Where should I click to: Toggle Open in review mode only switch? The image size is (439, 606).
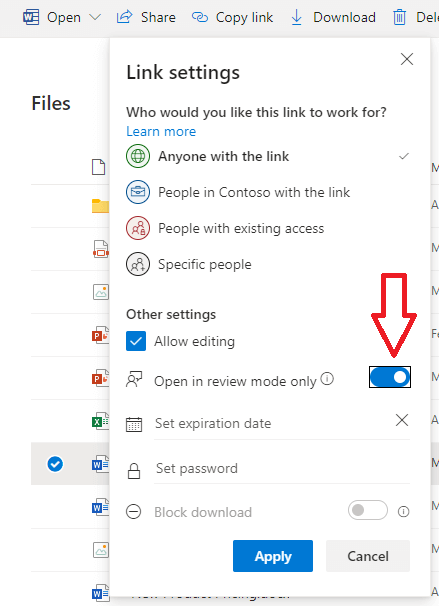click(390, 377)
